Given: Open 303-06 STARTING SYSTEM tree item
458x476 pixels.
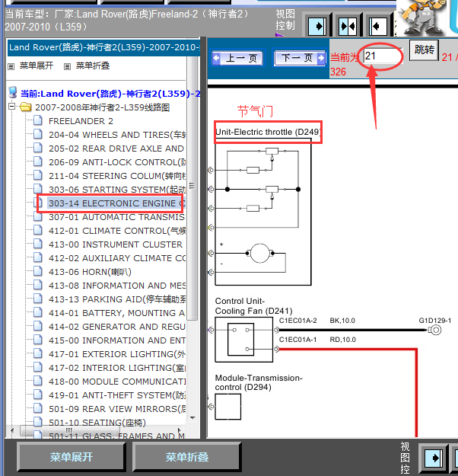Looking at the screenshot, I should tap(117, 190).
